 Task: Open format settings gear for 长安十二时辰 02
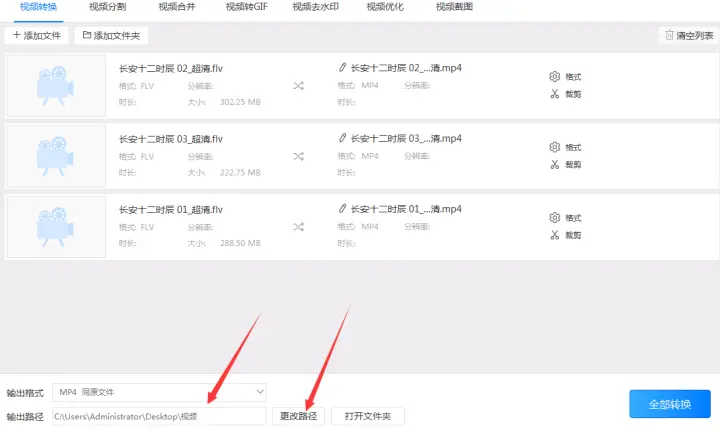click(555, 76)
